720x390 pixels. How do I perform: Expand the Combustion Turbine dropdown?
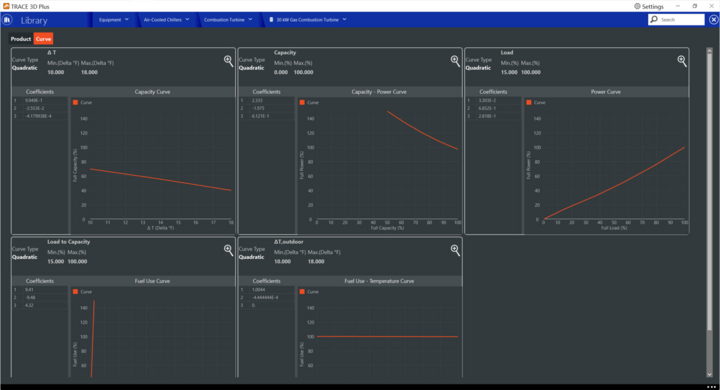click(x=250, y=19)
